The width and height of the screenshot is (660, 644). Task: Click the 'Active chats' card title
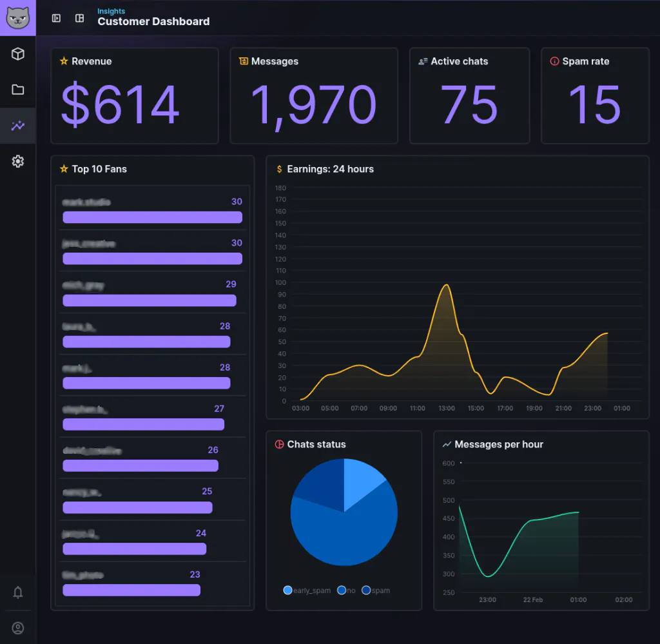point(459,61)
